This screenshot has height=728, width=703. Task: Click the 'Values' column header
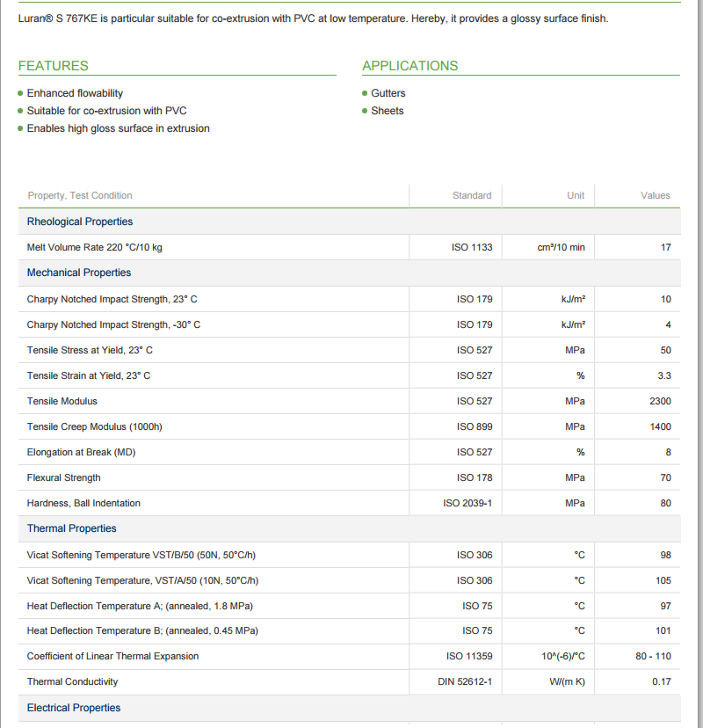[656, 195]
